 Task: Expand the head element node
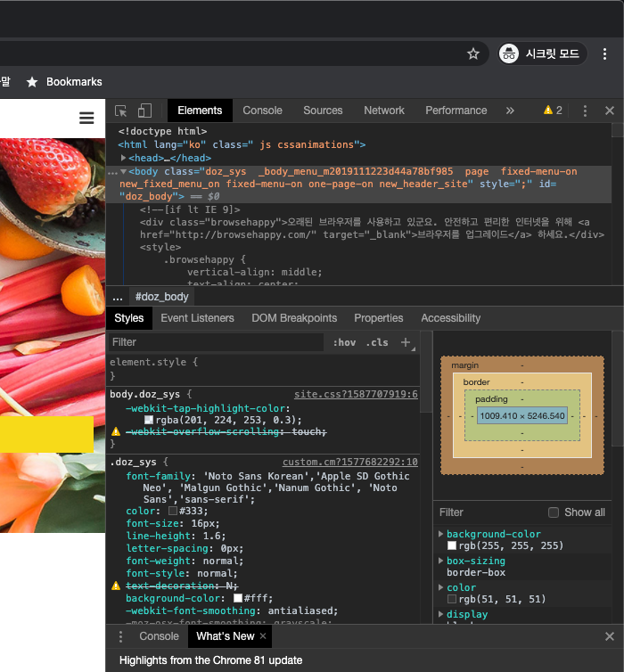click(124, 158)
